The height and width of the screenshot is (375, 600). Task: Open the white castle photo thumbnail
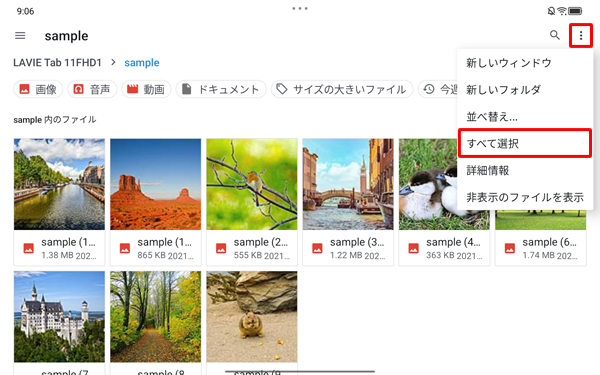(59, 316)
